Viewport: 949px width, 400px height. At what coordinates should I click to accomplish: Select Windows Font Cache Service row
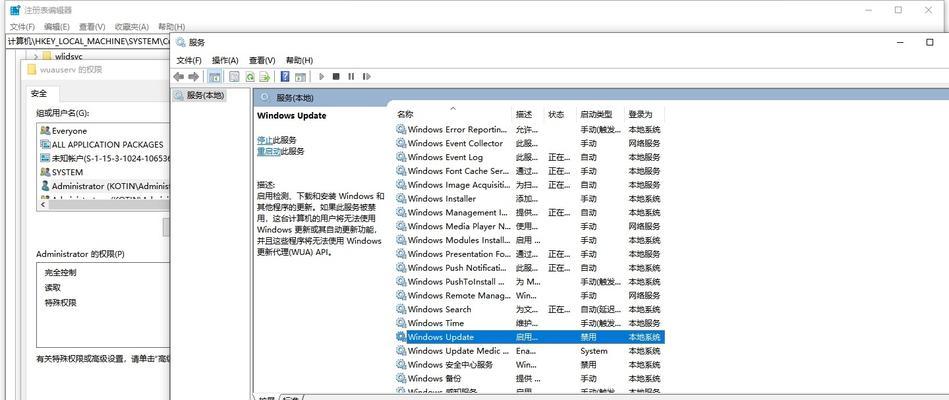tap(529, 171)
